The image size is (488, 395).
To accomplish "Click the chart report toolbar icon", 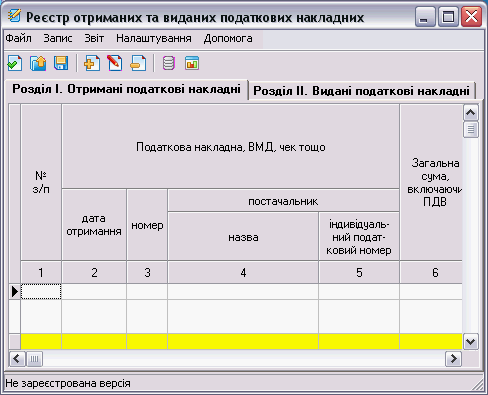I will (192, 63).
